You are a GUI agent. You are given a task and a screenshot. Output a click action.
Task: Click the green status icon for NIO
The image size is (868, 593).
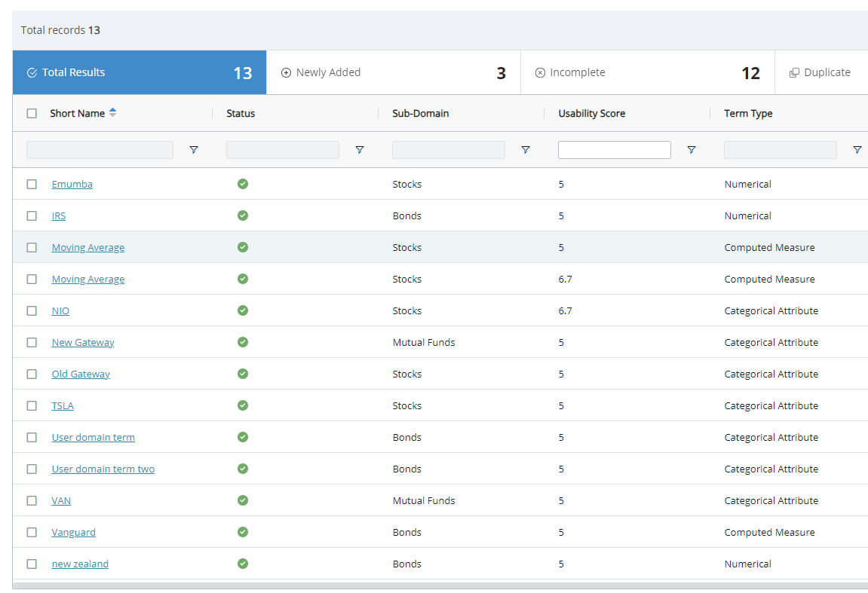pyautogui.click(x=243, y=310)
